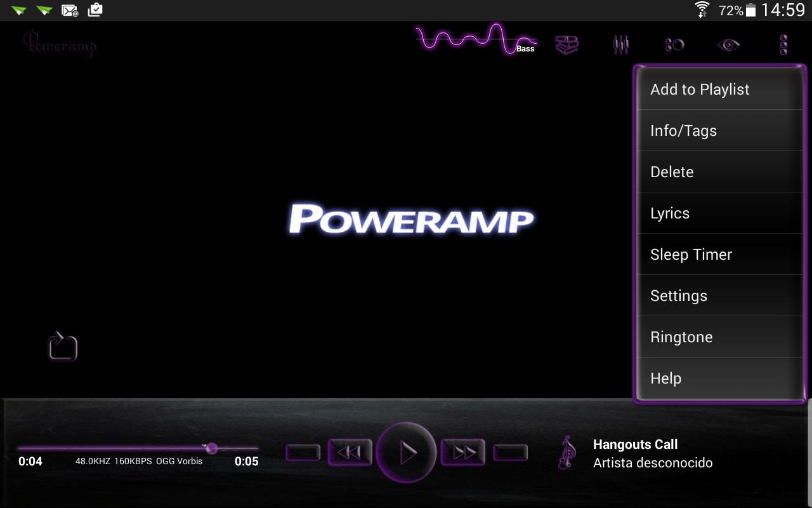812x508 pixels.
Task: Tap the treble clef album art icon
Action: tap(566, 453)
